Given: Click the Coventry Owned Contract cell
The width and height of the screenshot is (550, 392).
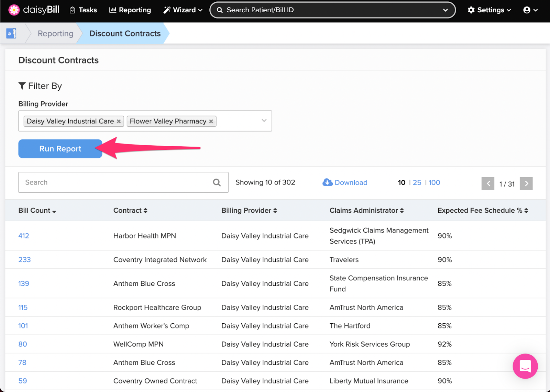Looking at the screenshot, I should pos(155,381).
